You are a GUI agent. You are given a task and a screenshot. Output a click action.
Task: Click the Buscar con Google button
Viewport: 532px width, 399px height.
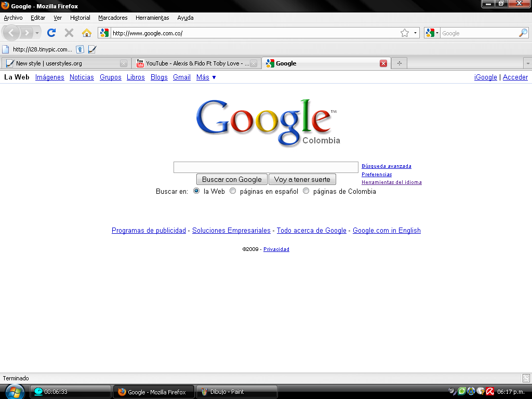coord(232,179)
